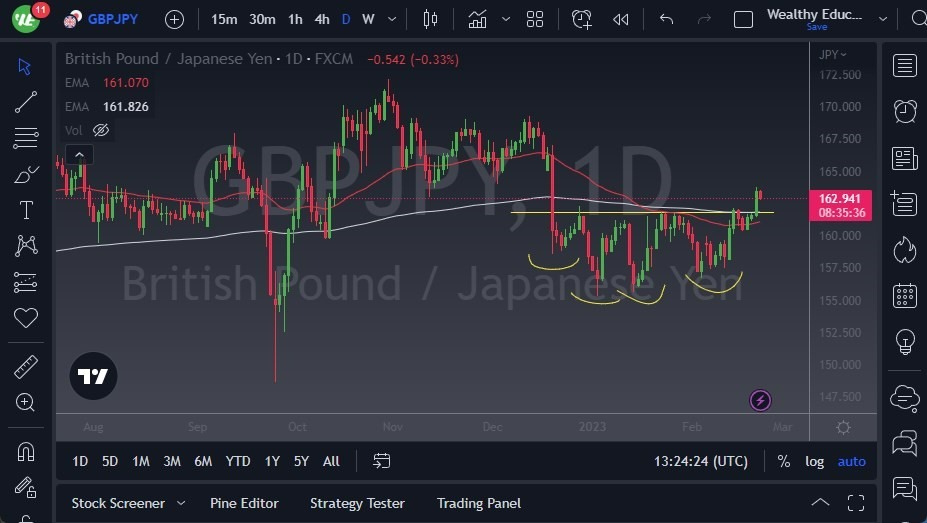Click the select layout square icon

click(743, 20)
